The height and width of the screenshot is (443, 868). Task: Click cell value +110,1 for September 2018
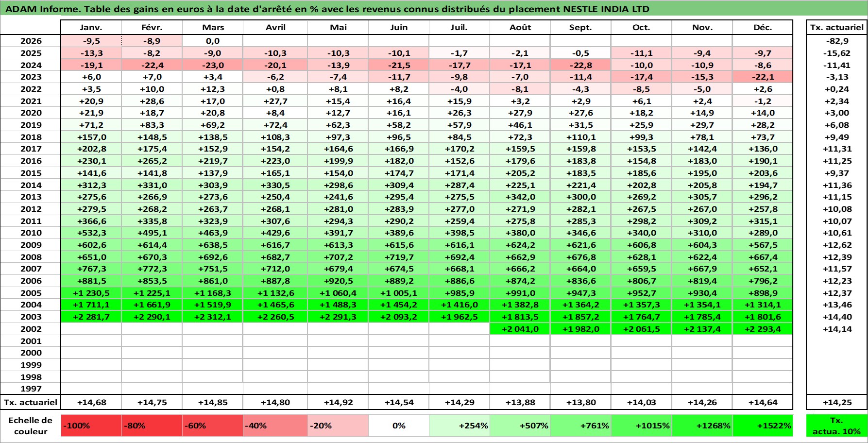(x=581, y=137)
